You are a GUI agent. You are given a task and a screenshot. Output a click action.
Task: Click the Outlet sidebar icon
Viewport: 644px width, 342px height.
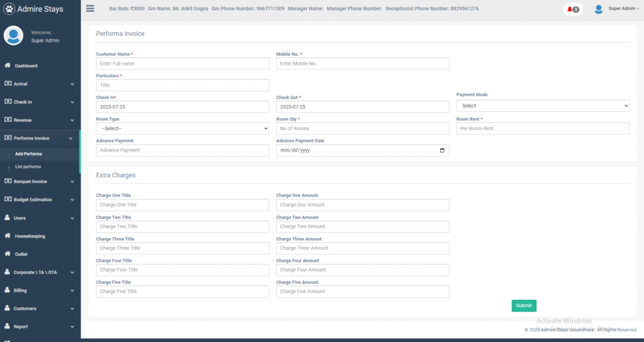(x=8, y=254)
